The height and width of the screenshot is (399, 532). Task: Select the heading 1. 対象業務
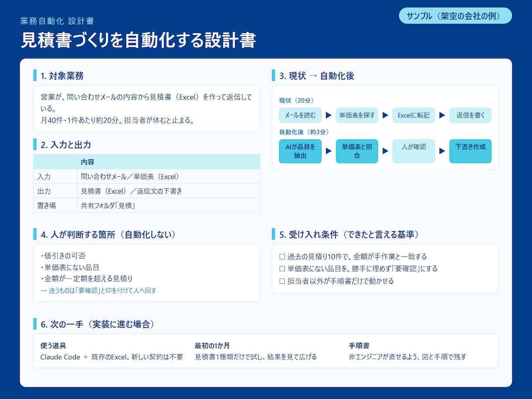coord(62,75)
